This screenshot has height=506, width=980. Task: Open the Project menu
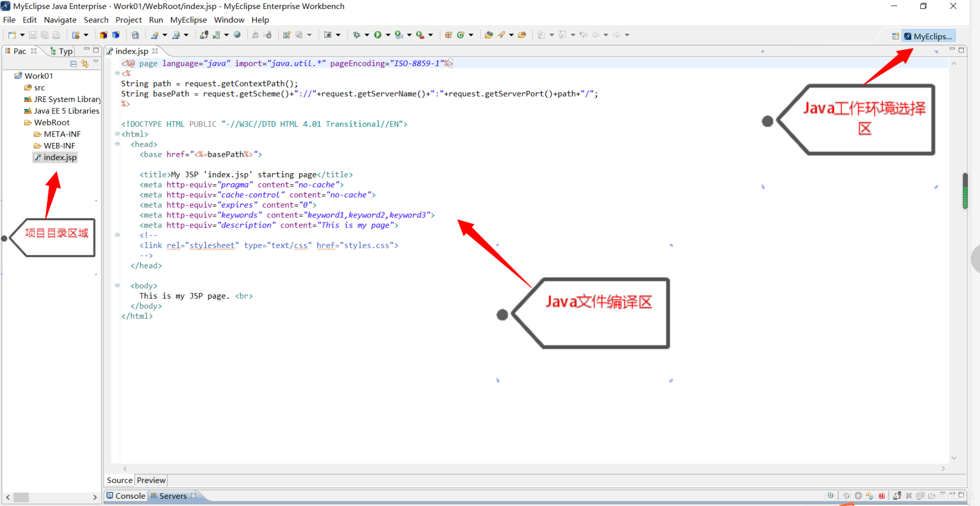click(129, 20)
